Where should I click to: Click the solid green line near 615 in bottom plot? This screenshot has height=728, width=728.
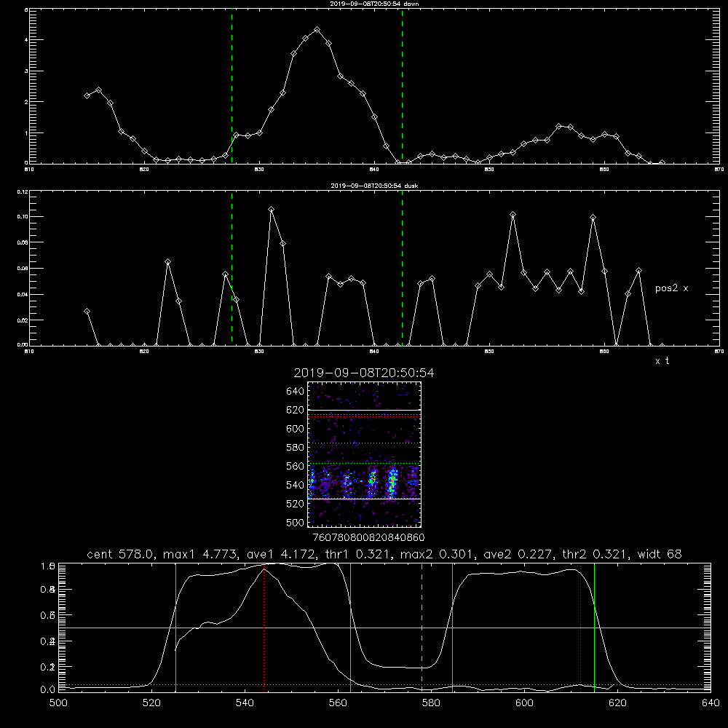pos(594,627)
